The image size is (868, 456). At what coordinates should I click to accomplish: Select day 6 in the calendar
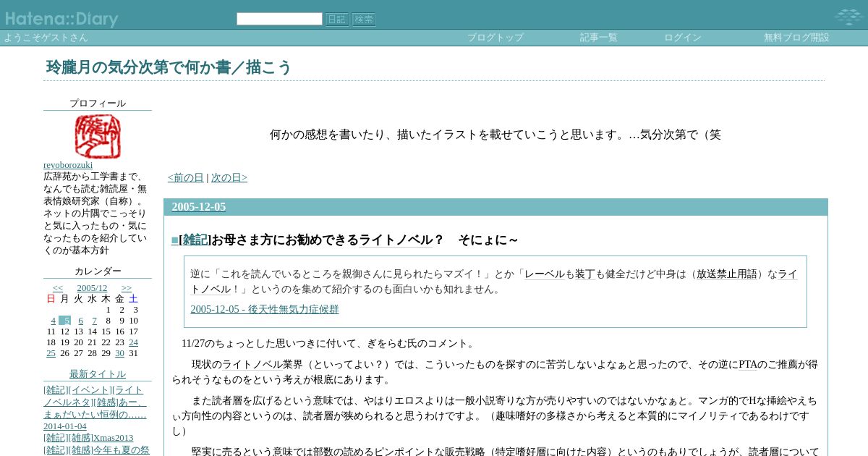80,321
